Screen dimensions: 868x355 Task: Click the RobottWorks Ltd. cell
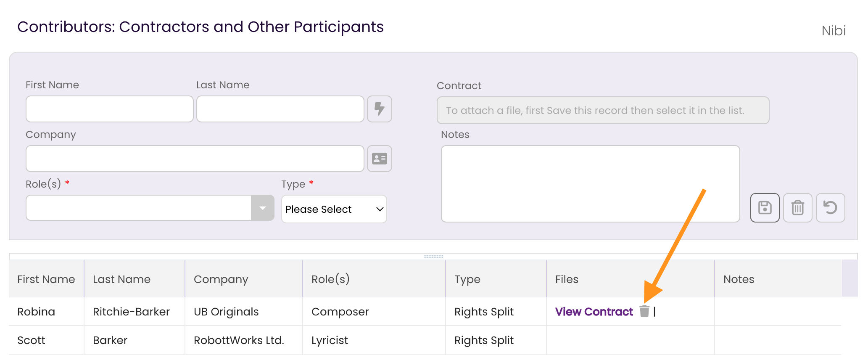(x=244, y=340)
